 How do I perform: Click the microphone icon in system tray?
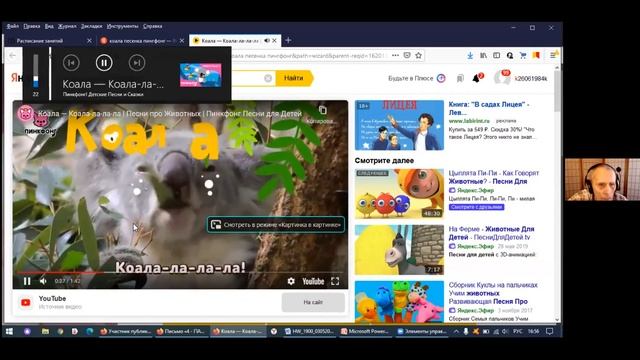click(x=466, y=331)
